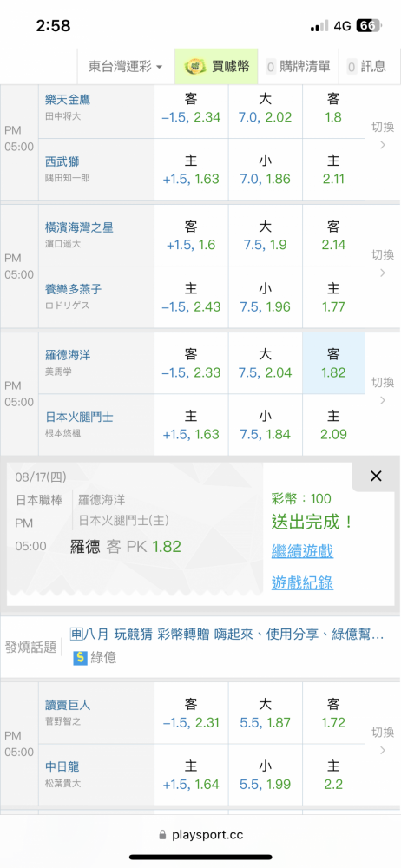Screen dimensions: 401x868
Task: Click the 繼續遊戲 link
Action: pyautogui.click(x=302, y=551)
